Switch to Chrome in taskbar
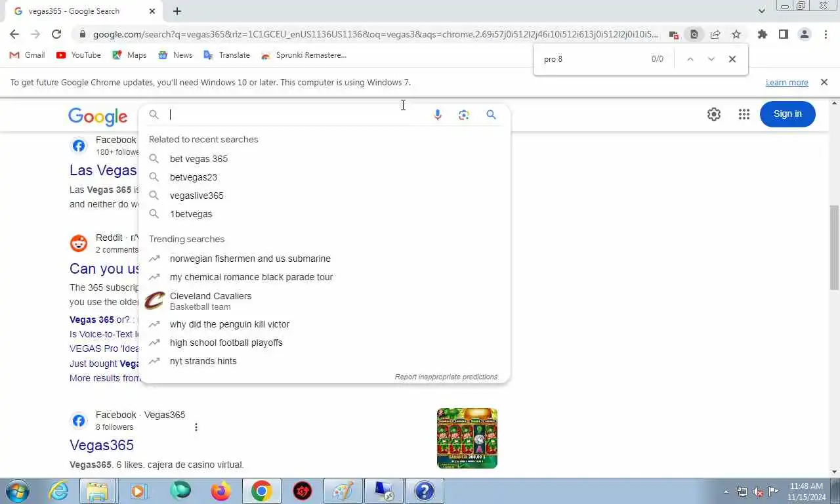Viewport: 840px width, 504px height. point(261,491)
